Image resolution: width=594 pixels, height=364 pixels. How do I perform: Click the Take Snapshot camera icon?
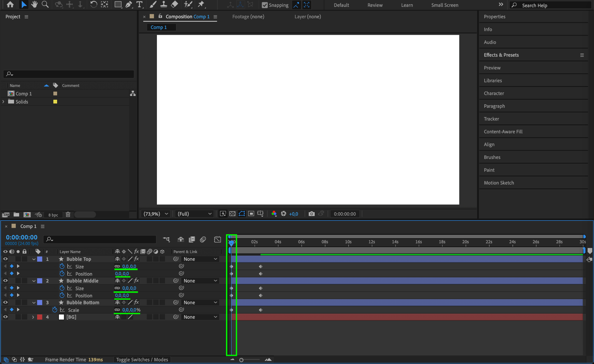[x=312, y=214]
